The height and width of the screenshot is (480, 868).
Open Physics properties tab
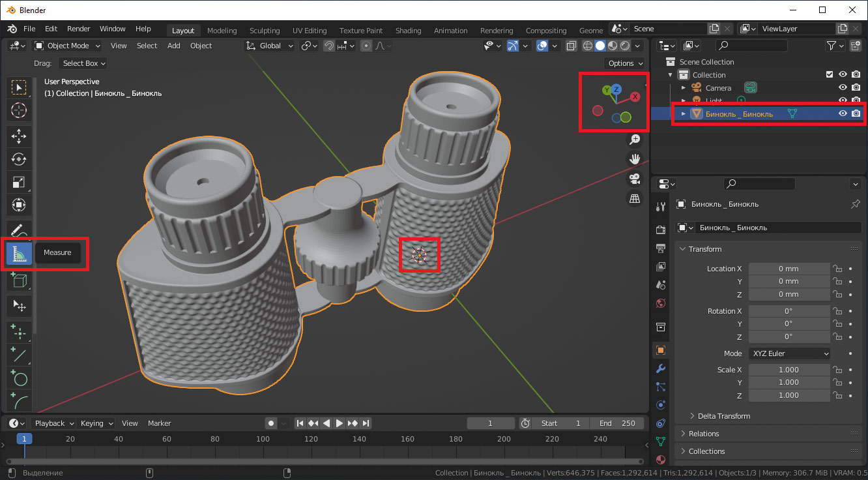pos(661,405)
